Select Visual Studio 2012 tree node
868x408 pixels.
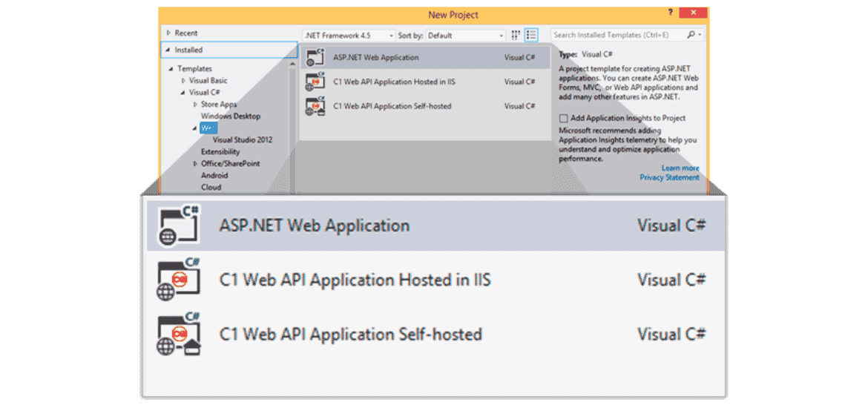(x=243, y=140)
